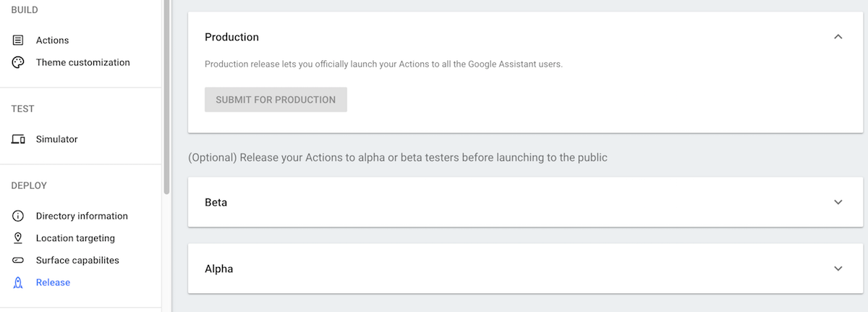This screenshot has height=312, width=868.
Task: Click the Location targeting pin icon
Action: point(18,238)
